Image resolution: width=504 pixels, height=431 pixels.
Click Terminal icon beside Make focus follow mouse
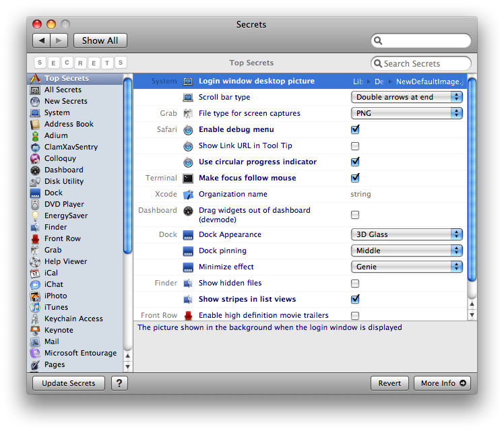click(188, 178)
